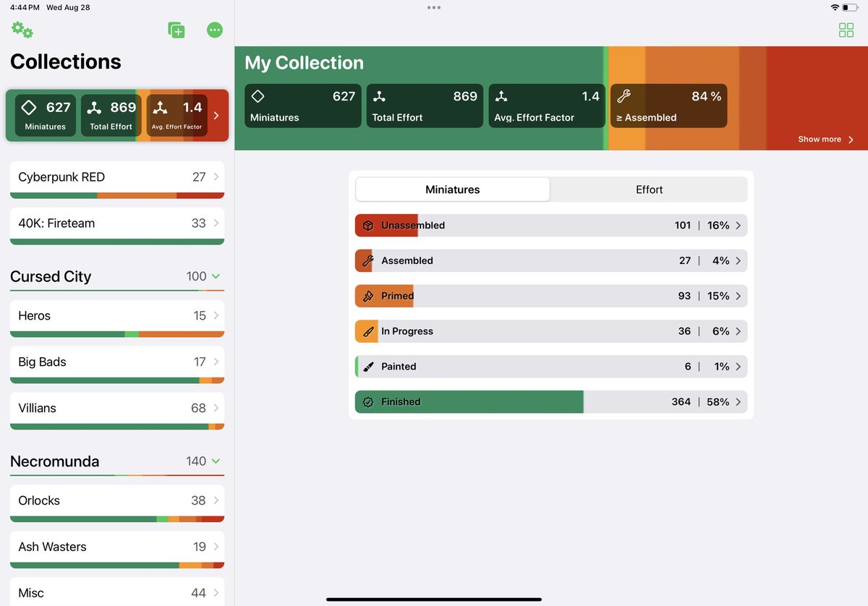The height and width of the screenshot is (606, 868).
Task: Tap the 101 unassembled count
Action: (x=683, y=226)
